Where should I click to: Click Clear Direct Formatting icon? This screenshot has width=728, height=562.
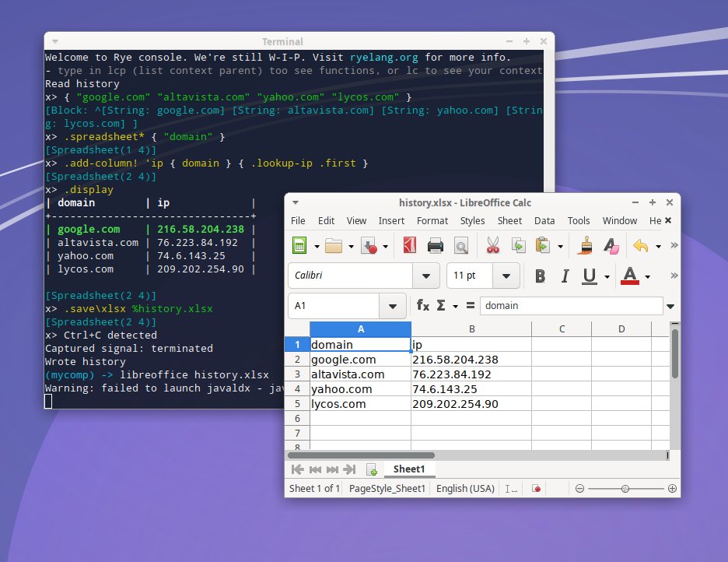(611, 245)
